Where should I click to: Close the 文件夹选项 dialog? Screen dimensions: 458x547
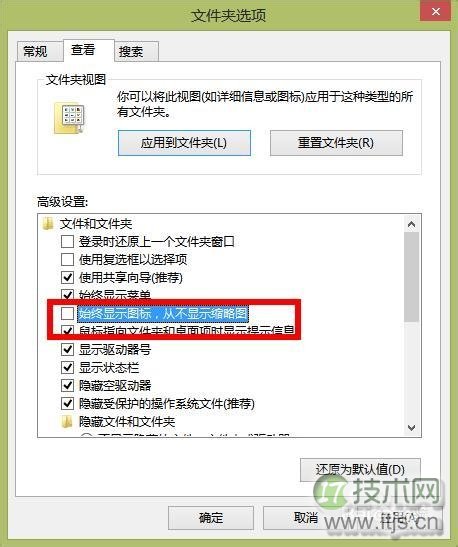[x=436, y=12]
